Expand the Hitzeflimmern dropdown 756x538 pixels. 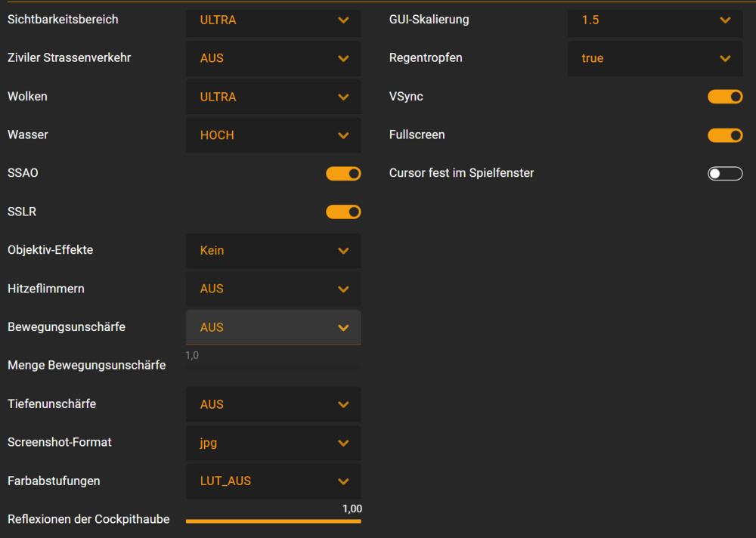[x=273, y=289]
